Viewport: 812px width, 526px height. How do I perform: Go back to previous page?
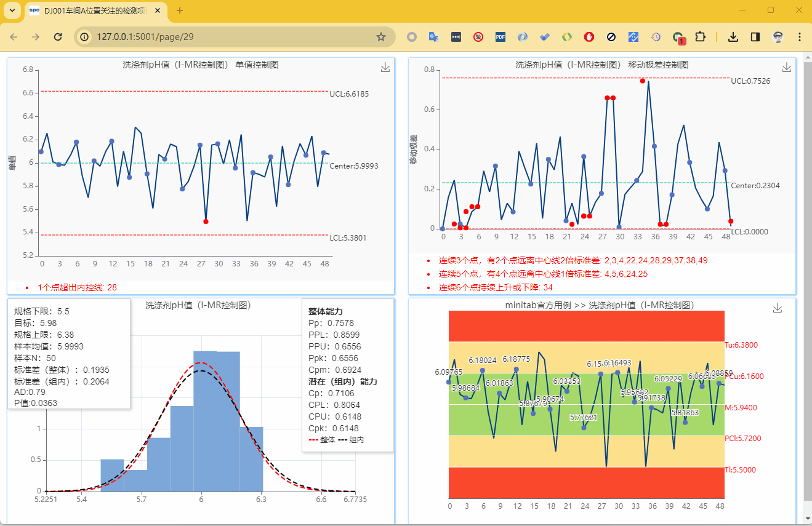pos(14,37)
